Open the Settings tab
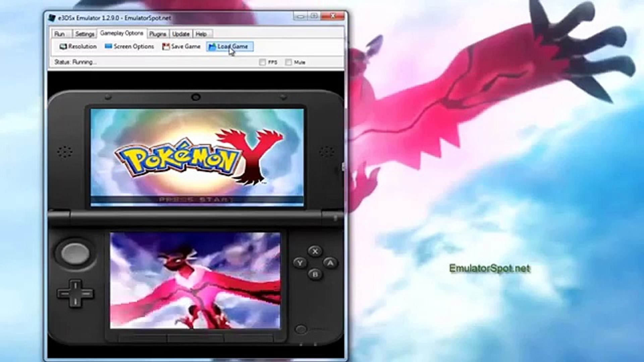 click(85, 34)
